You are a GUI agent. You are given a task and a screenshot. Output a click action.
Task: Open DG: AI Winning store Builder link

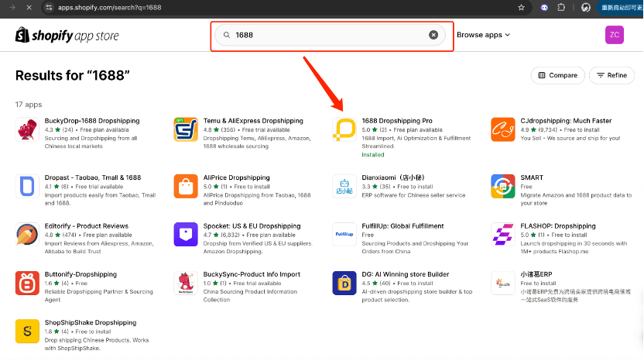406,274
